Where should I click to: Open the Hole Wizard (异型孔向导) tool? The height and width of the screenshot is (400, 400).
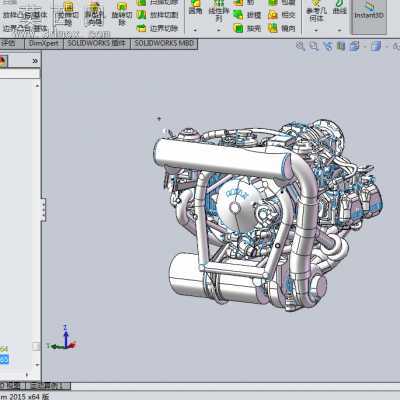click(95, 13)
